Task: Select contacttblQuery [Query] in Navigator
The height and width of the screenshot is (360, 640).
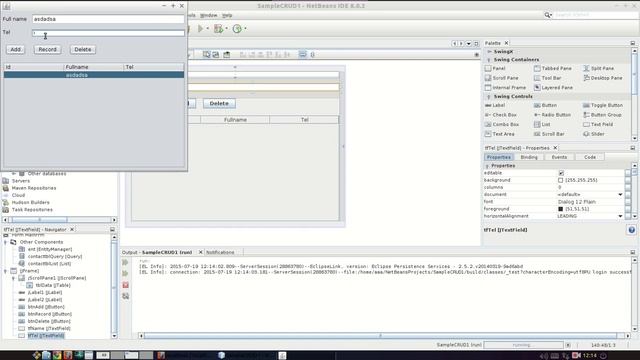Action: click(55, 256)
